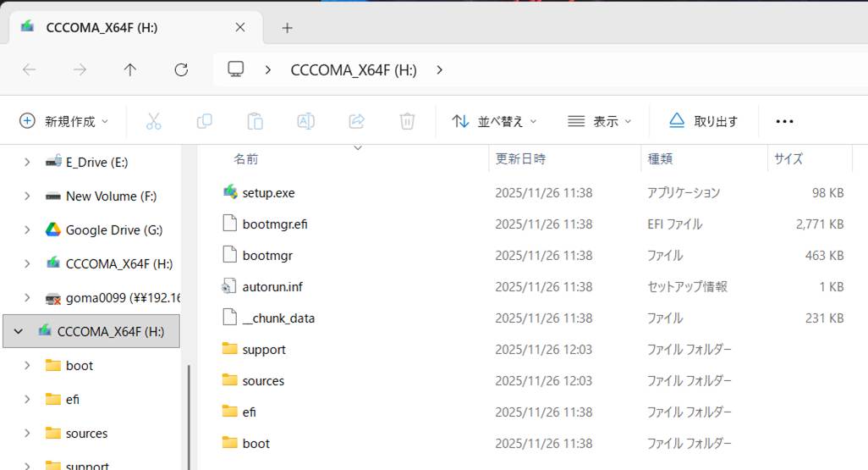Click the Rename icon in toolbar
This screenshot has width=868, height=470.
pyautogui.click(x=305, y=121)
